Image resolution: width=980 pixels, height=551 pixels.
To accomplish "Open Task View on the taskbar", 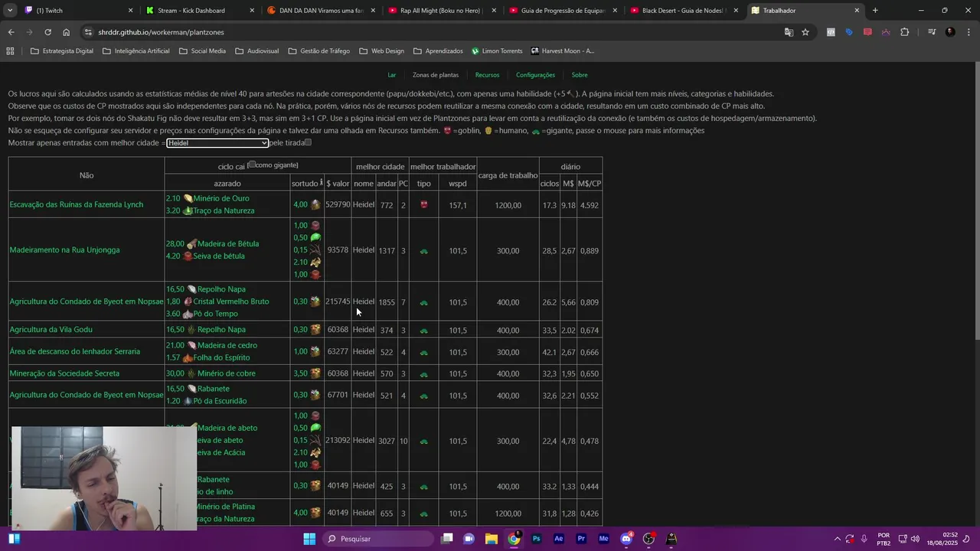I will (447, 539).
